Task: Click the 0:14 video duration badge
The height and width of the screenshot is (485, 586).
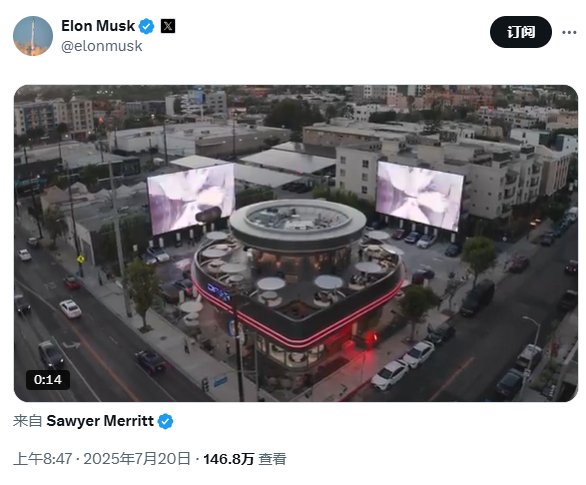Action: click(48, 380)
